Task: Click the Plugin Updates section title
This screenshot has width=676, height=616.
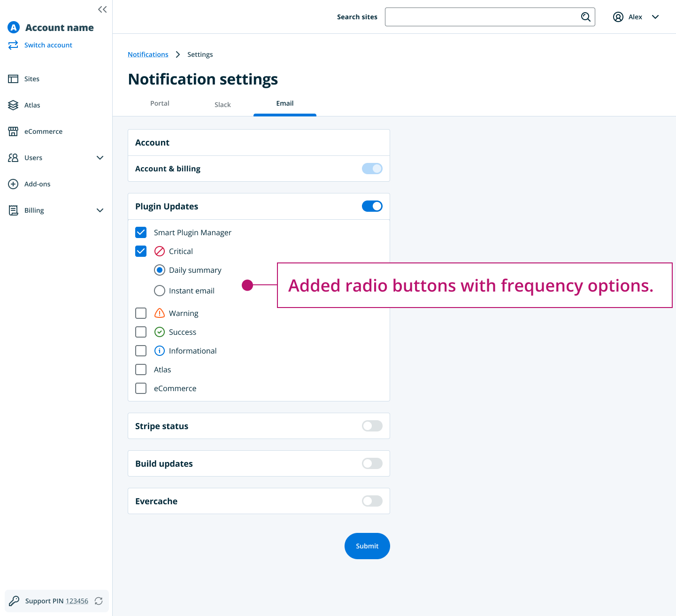Action: (167, 207)
